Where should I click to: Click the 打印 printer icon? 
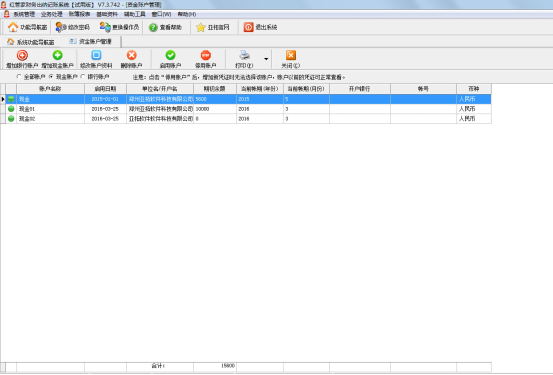click(244, 55)
